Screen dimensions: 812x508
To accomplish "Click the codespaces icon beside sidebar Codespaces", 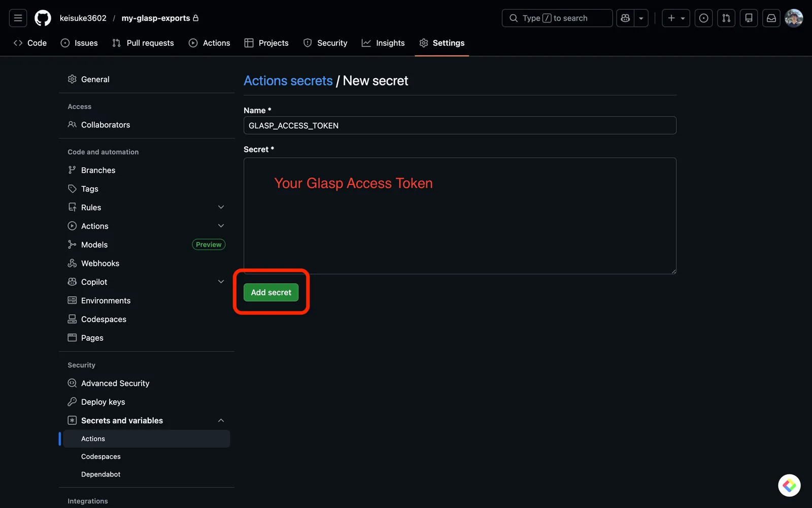I will point(72,319).
